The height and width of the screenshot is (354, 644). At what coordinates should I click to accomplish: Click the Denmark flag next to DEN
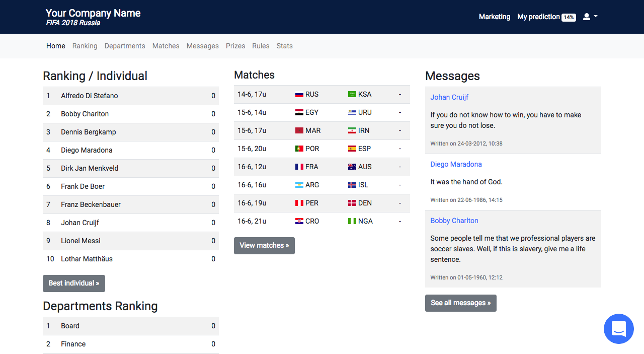pos(352,203)
